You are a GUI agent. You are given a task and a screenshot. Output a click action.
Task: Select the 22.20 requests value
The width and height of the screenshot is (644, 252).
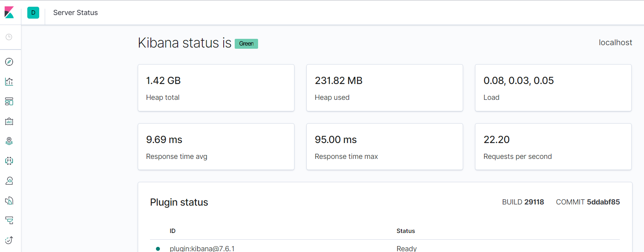click(x=496, y=139)
